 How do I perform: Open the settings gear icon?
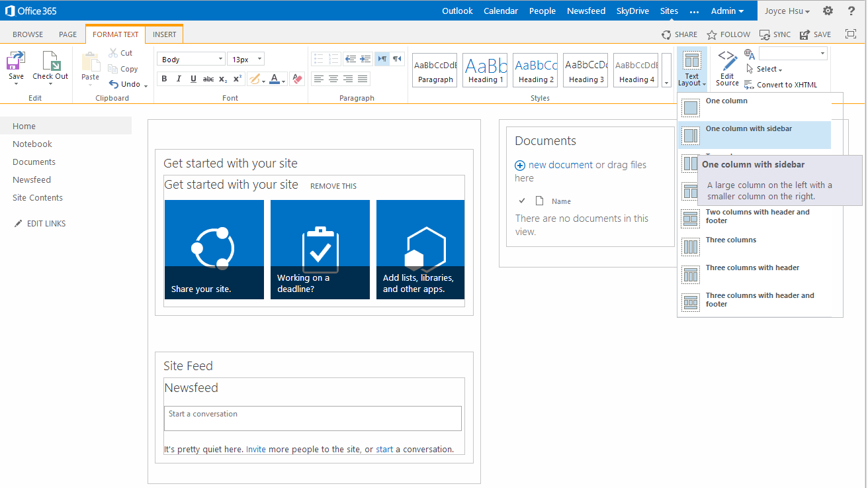click(x=828, y=11)
